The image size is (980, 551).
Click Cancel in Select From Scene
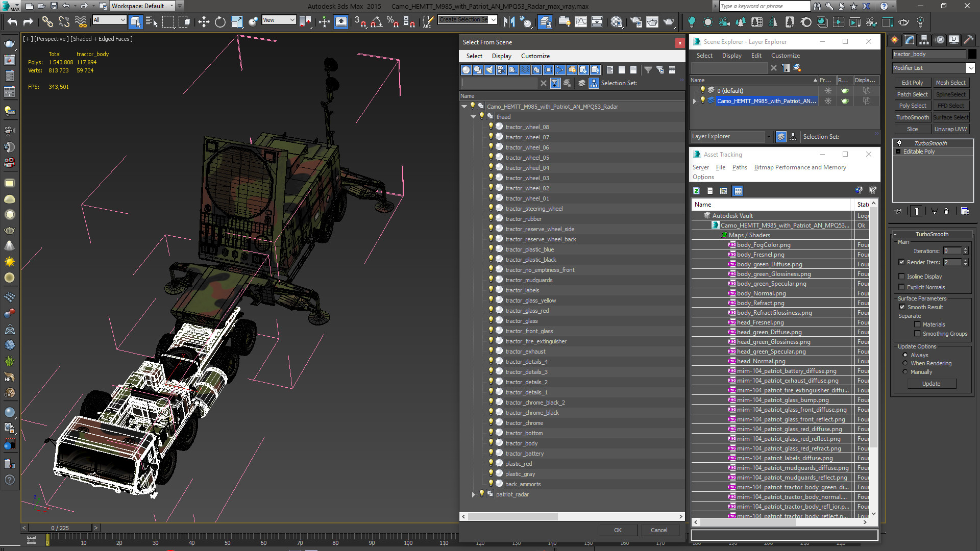659,530
